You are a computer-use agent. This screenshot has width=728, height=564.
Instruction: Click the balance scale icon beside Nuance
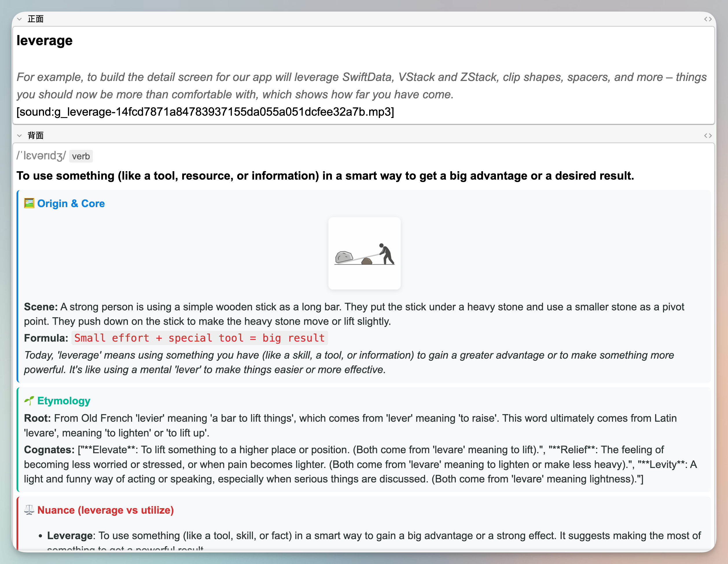(29, 510)
